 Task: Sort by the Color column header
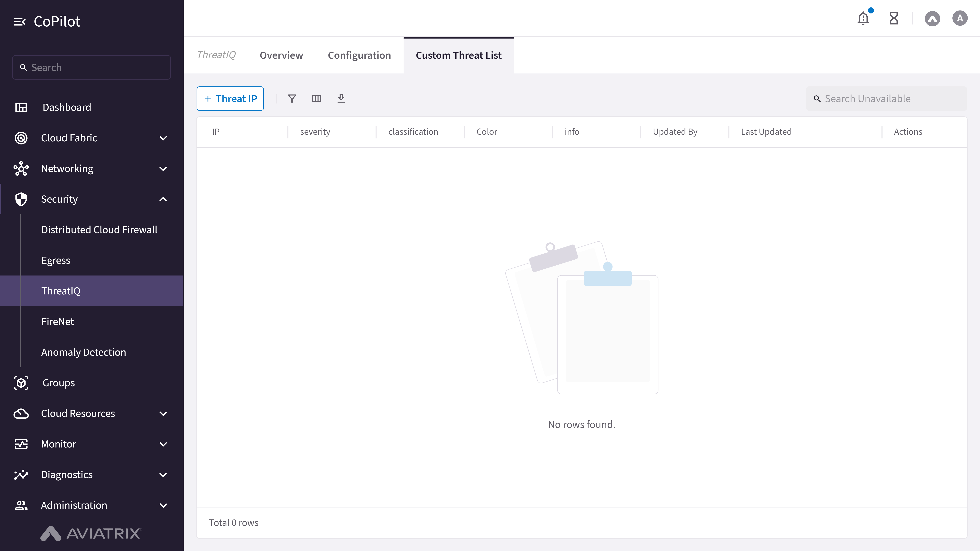tap(487, 132)
